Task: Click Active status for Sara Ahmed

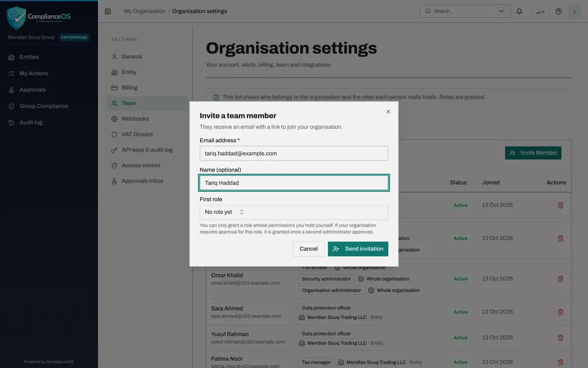Action: [460, 312]
